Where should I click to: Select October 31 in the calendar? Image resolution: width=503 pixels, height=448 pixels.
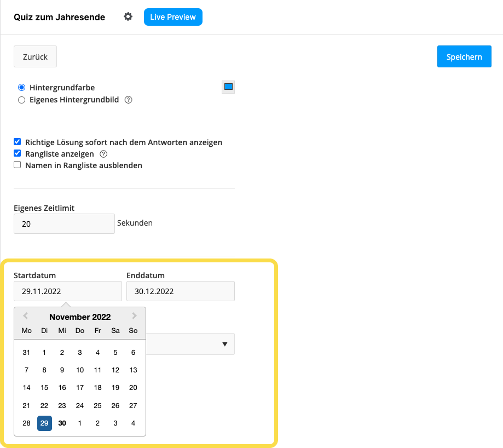[26, 352]
